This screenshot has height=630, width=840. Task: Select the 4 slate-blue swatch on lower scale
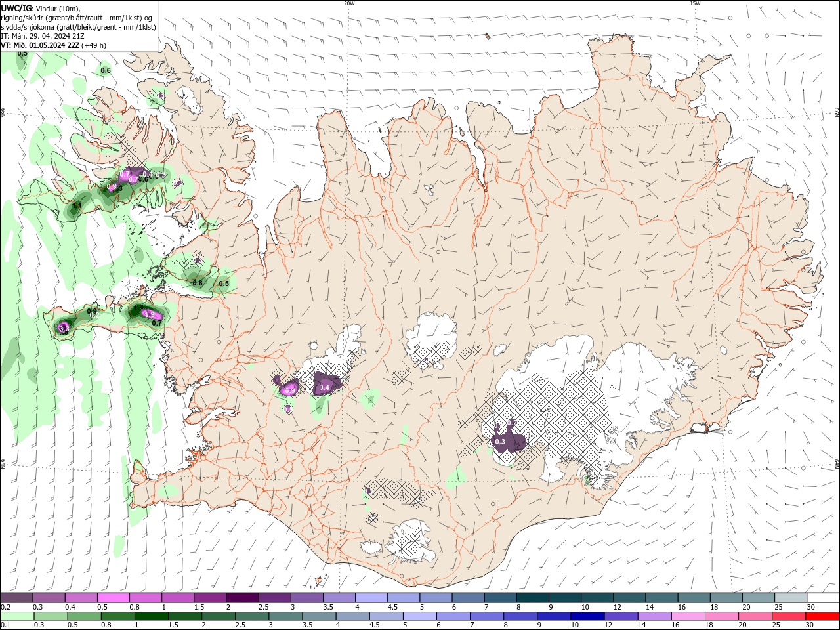(x=352, y=616)
